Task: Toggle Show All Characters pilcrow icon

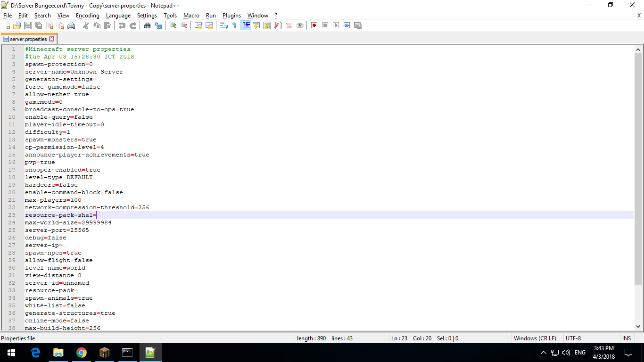Action: (x=235, y=25)
